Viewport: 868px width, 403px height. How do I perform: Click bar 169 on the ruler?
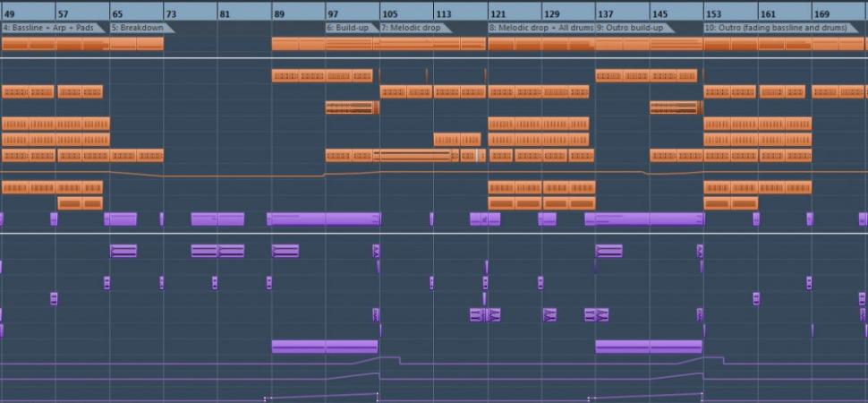(x=821, y=14)
